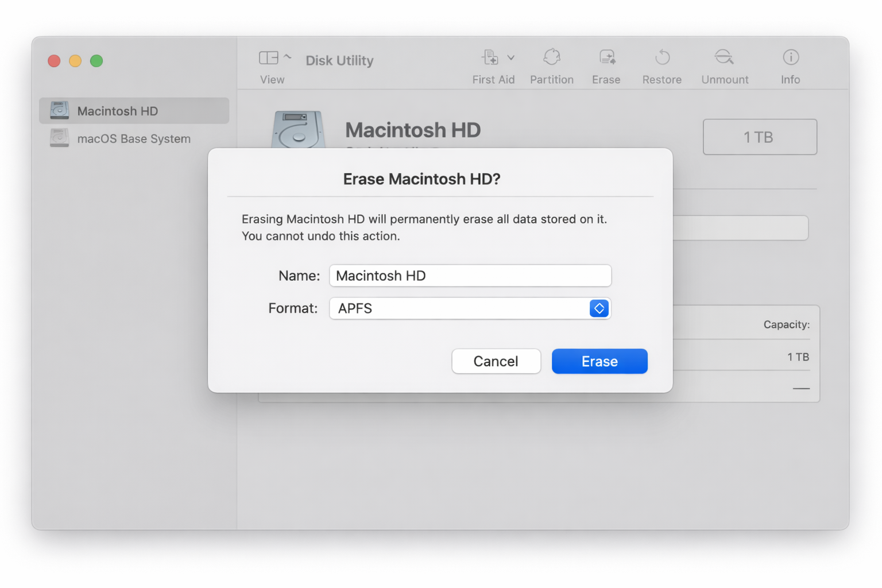Click the 1 TB value in info table

(798, 357)
